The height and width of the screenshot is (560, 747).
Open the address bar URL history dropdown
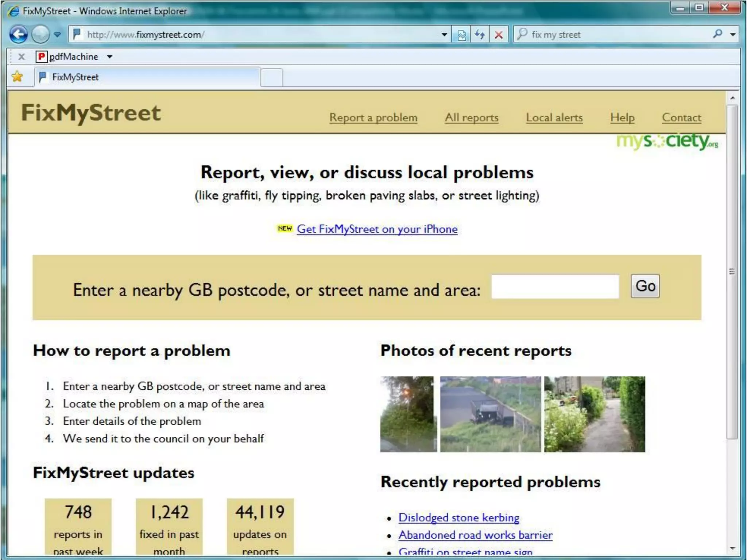[444, 35]
